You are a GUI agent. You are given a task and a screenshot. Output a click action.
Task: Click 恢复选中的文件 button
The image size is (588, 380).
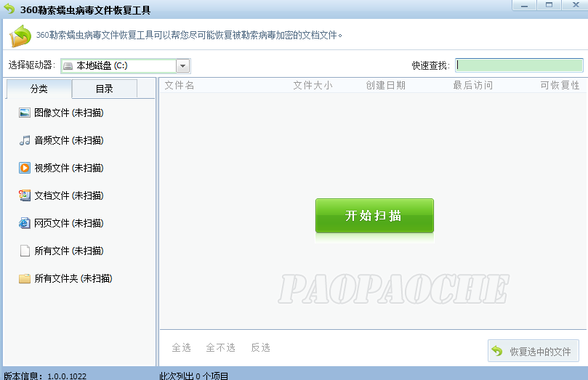pos(533,351)
